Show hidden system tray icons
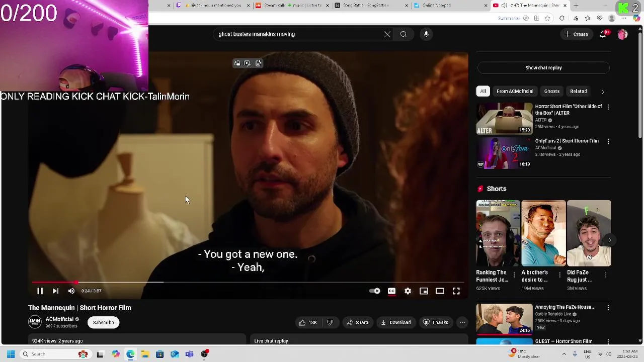Screen dimensions: 644x362 pos(564,354)
